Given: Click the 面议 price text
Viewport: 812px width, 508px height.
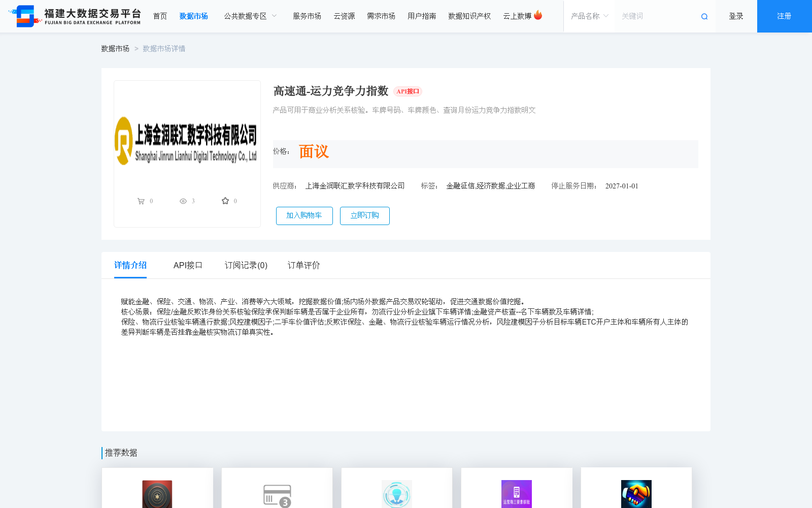Looking at the screenshot, I should tap(314, 151).
